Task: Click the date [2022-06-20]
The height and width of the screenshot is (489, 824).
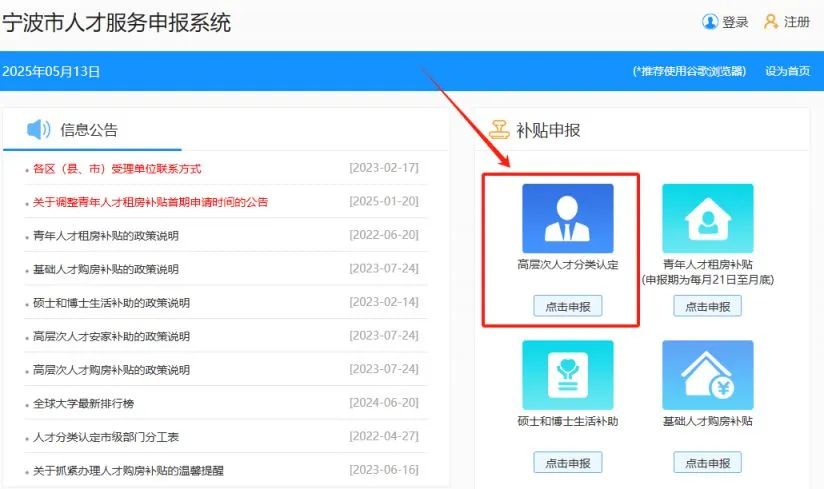Action: coord(384,235)
